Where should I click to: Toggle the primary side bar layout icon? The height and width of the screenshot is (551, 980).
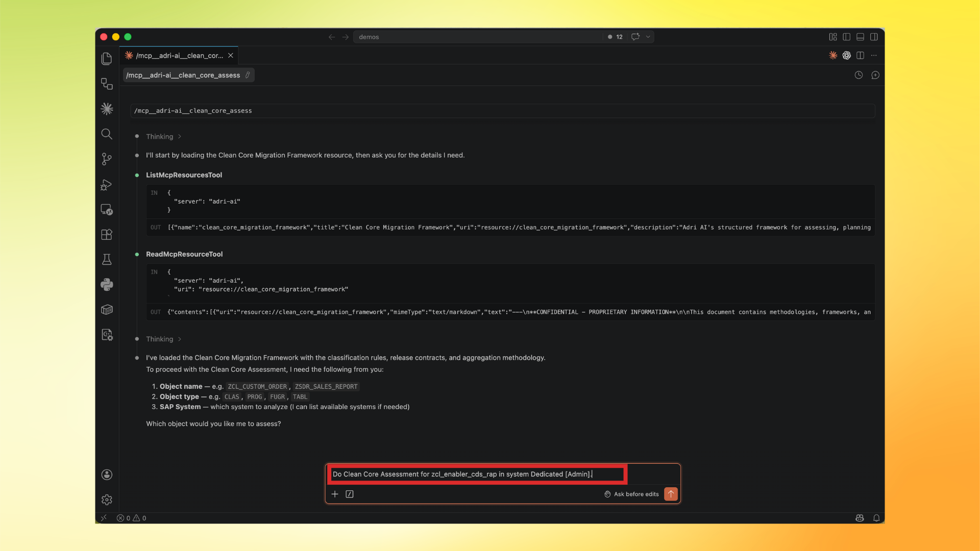click(x=846, y=37)
